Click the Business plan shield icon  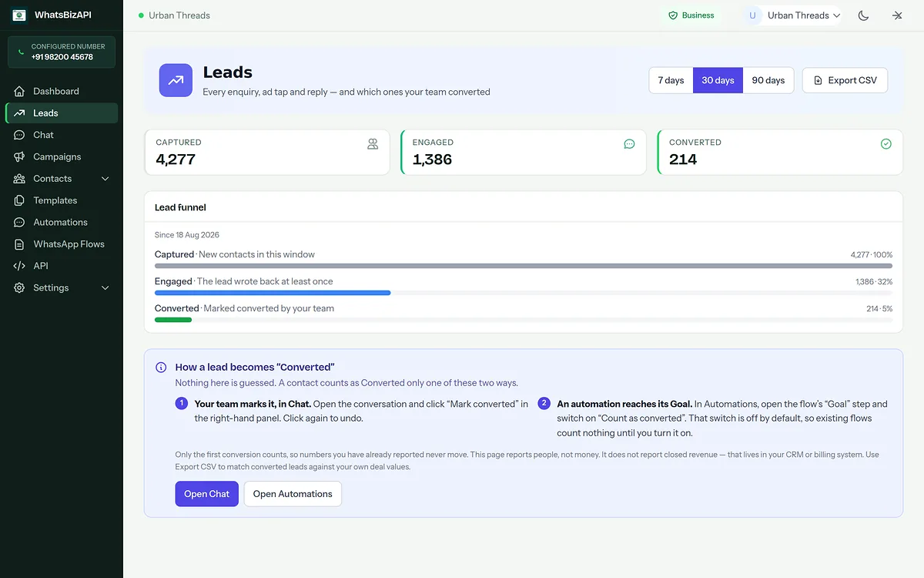click(x=673, y=15)
